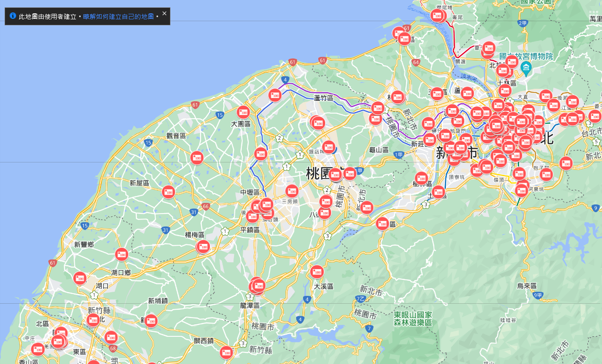The height and width of the screenshot is (364, 602).
Task: Click the marker beside the 大園區 label
Action: (x=243, y=112)
